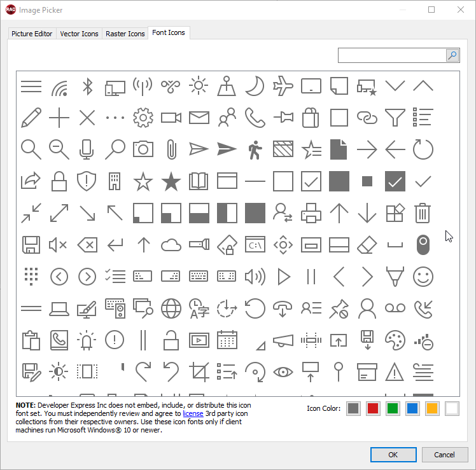Click inside the icon search field

391,55
